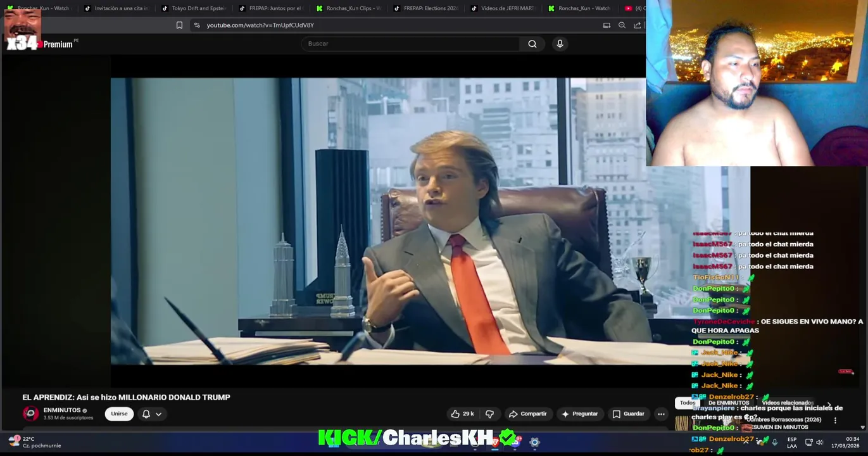Start voice search with microphone icon
The image size is (868, 456).
(x=560, y=44)
